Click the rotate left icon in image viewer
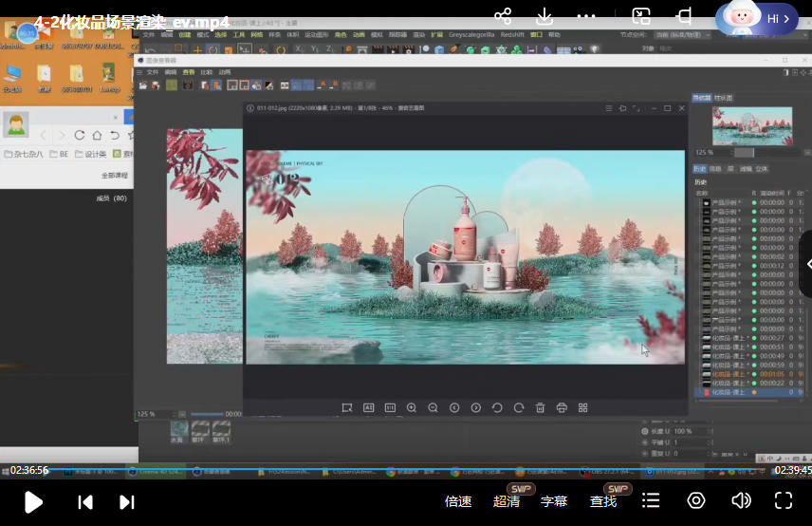Image resolution: width=812 pixels, height=526 pixels. point(497,407)
